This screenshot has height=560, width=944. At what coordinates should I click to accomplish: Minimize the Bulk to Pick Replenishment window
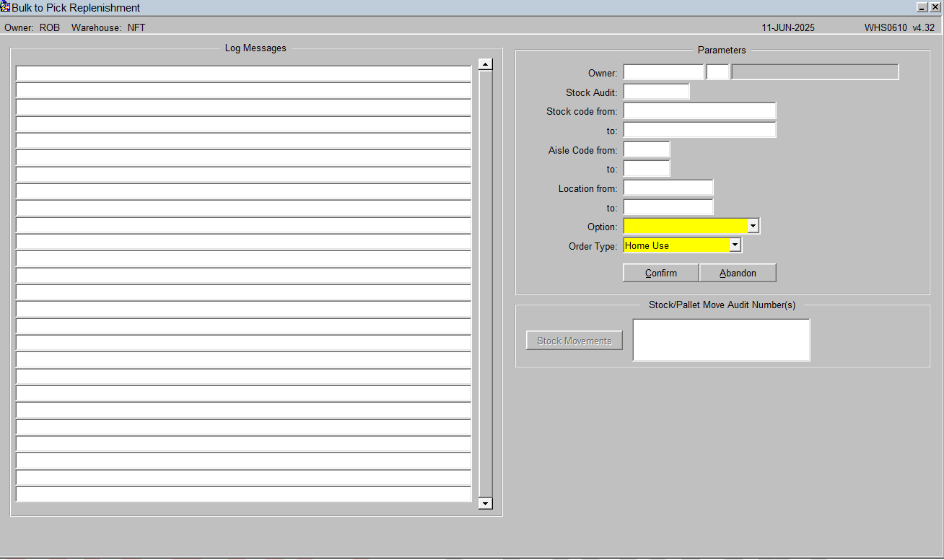(922, 6)
